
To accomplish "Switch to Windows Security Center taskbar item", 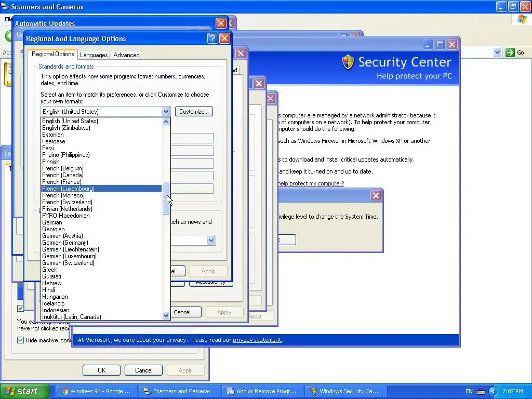I will (345, 391).
